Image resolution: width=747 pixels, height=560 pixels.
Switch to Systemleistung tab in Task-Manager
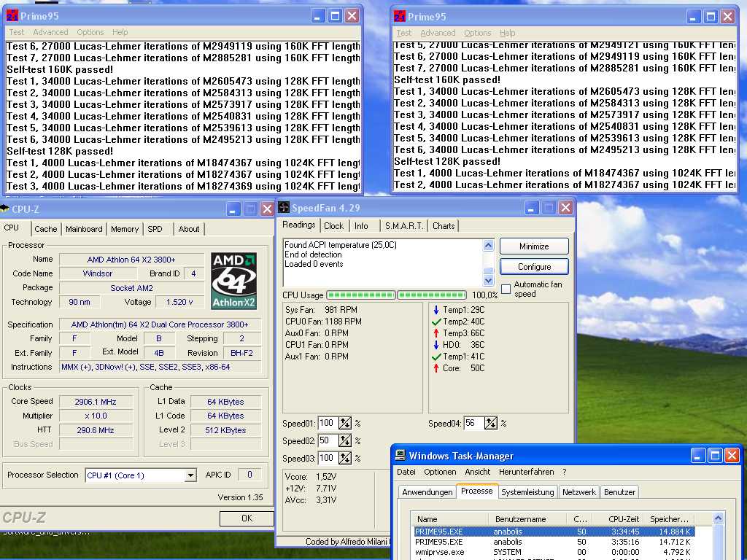coord(527,492)
